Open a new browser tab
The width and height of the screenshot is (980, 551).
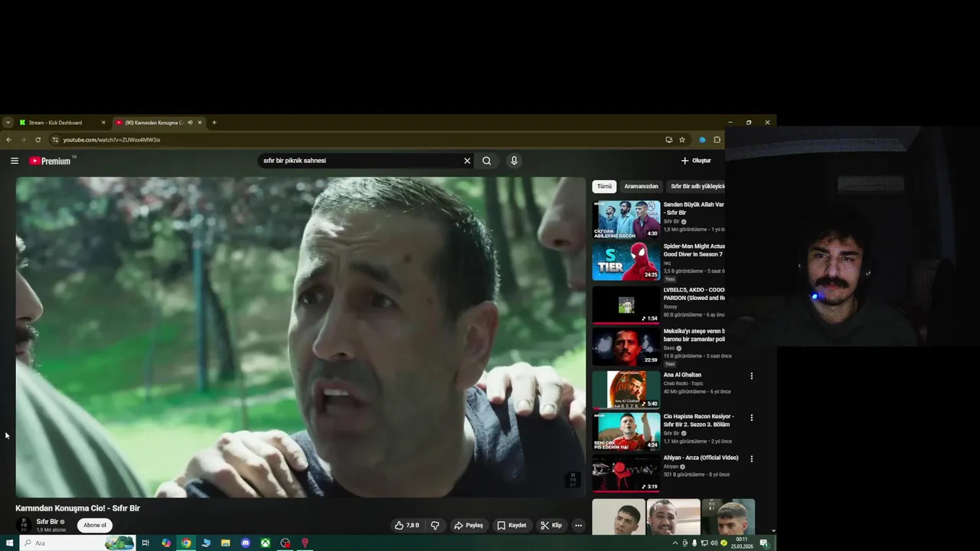coord(214,122)
